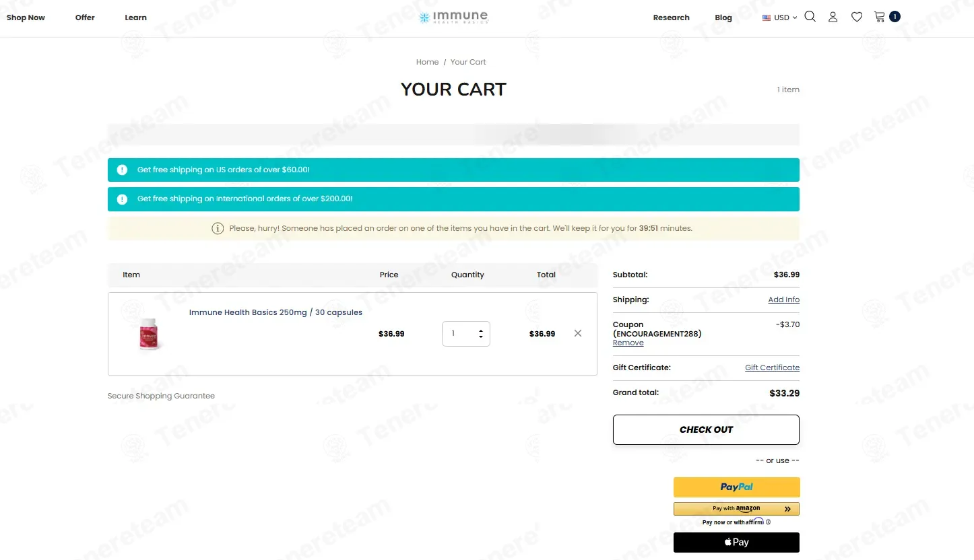This screenshot has height=560, width=974.
Task: Click the international free shipping over $200.00 banner
Action: [x=453, y=199]
